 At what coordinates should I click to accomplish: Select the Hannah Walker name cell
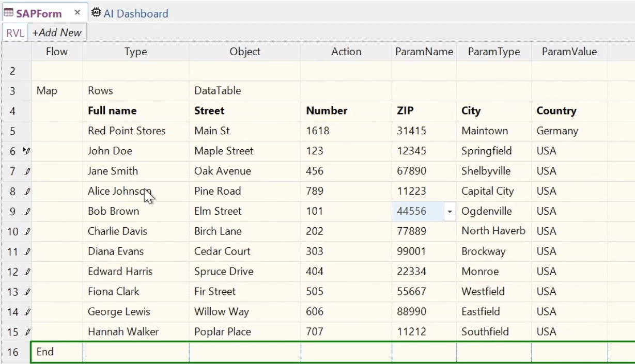point(123,332)
